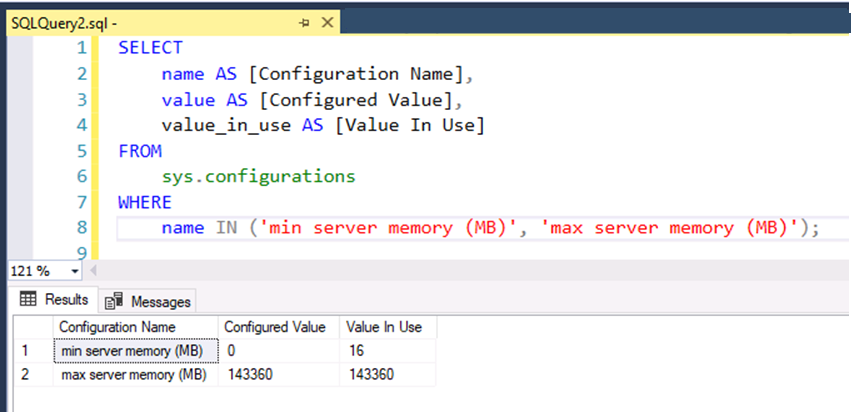851x412 pixels.
Task: Click the Configuration Name column header
Action: click(136, 327)
